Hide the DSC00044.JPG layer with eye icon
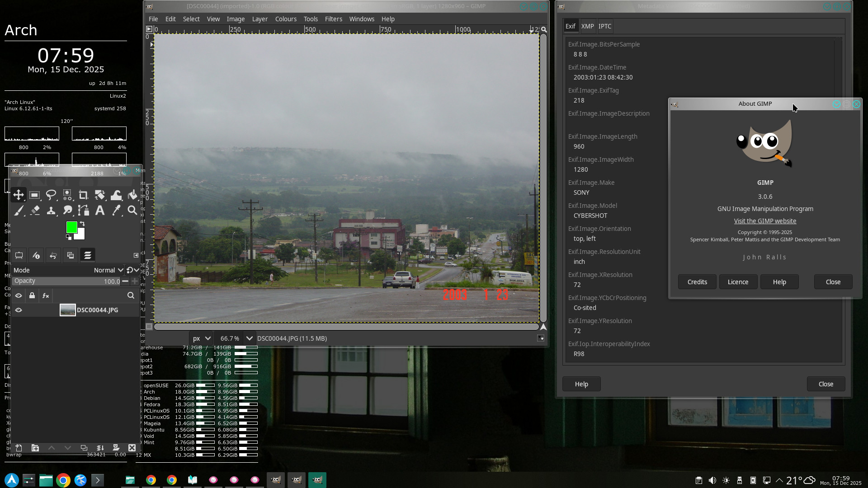 click(19, 310)
